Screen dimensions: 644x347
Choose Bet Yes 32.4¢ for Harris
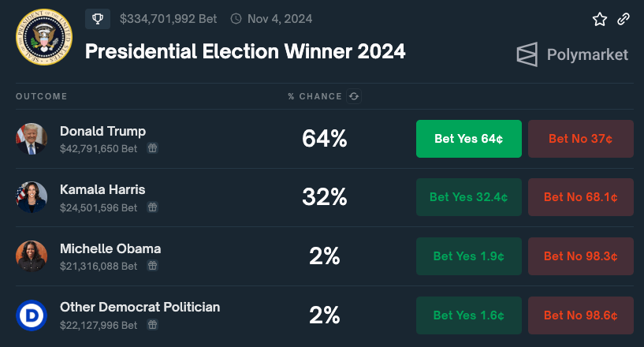tap(468, 197)
